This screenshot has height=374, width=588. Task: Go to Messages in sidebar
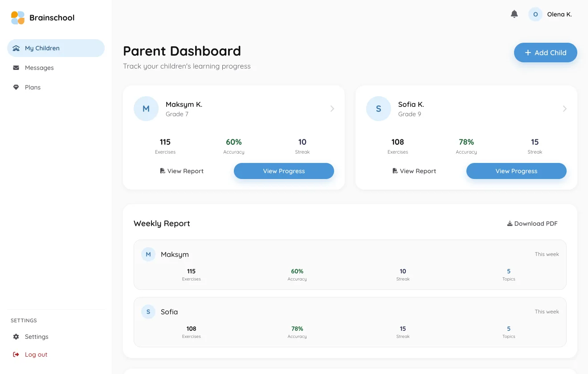pos(56,68)
